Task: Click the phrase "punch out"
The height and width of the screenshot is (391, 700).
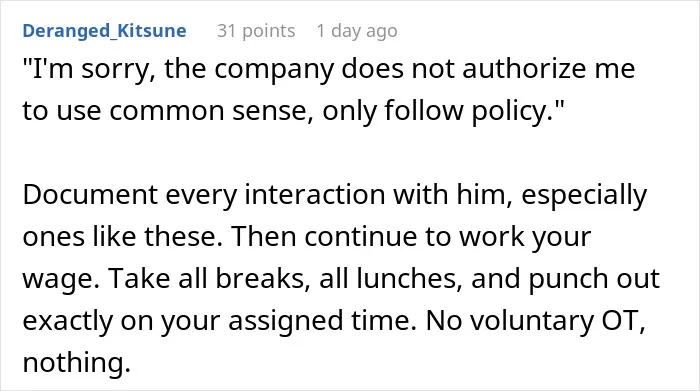Action: point(594,279)
